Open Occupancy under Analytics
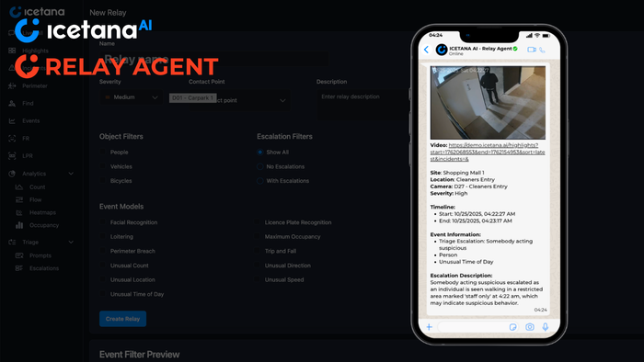This screenshot has width=644, height=362. click(44, 225)
